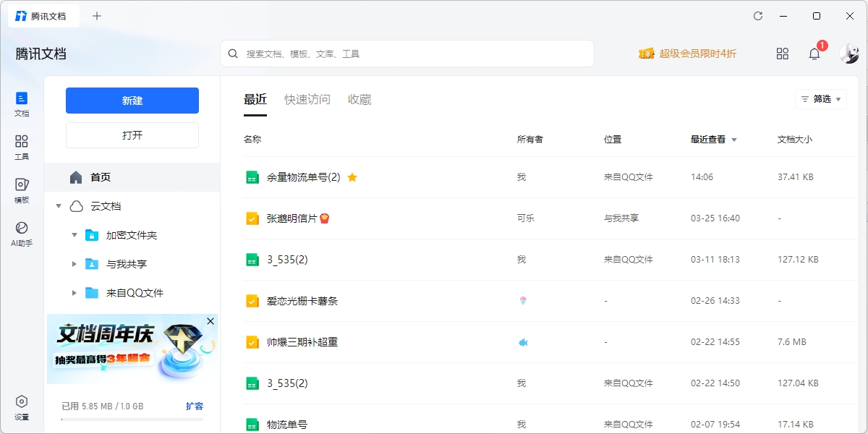Expand the 与我共享 folder arrow
The width and height of the screenshot is (868, 434).
click(x=75, y=264)
